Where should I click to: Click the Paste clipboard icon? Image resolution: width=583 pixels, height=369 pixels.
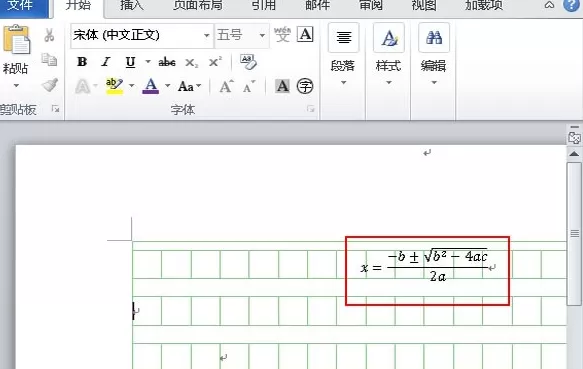[x=16, y=39]
